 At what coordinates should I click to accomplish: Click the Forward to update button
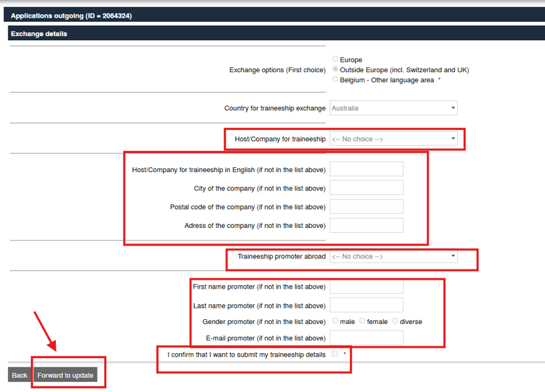[x=65, y=375]
